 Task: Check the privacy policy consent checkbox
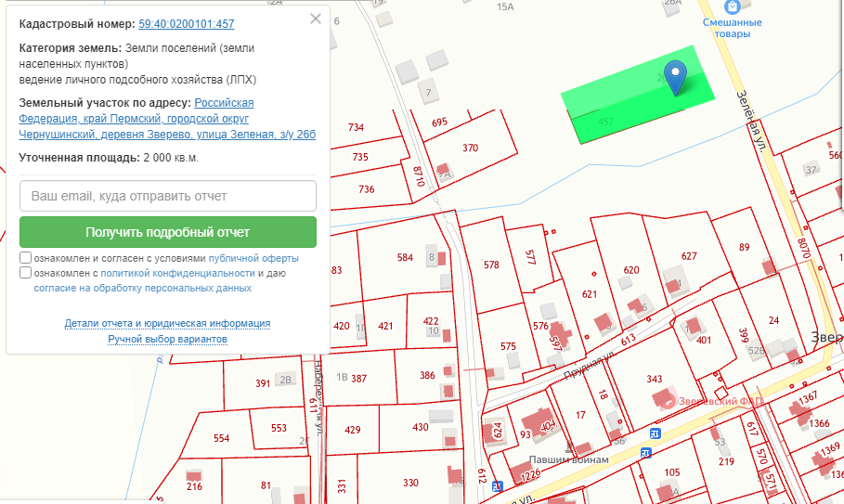[x=25, y=273]
